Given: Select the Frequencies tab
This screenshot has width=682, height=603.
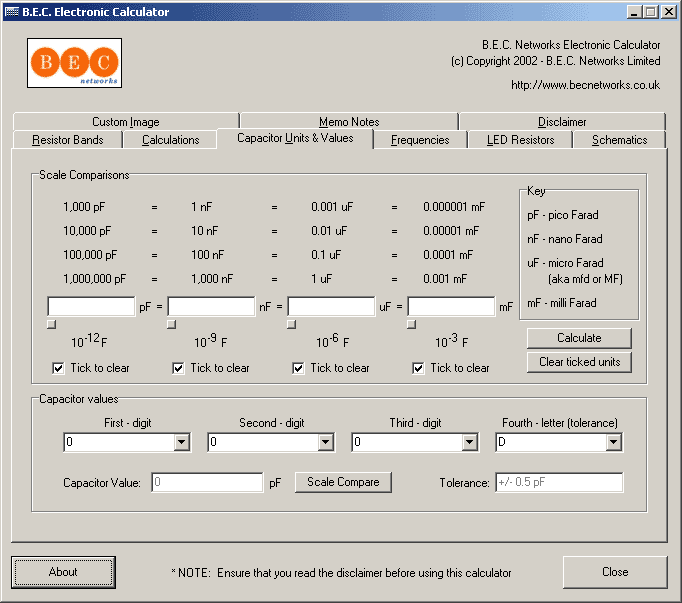Looking at the screenshot, I should (x=419, y=140).
